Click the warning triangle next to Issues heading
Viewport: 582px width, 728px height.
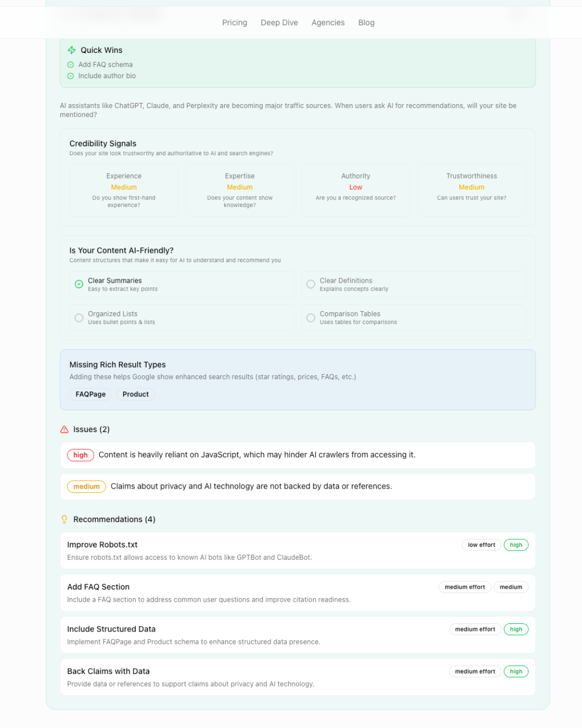click(x=64, y=429)
